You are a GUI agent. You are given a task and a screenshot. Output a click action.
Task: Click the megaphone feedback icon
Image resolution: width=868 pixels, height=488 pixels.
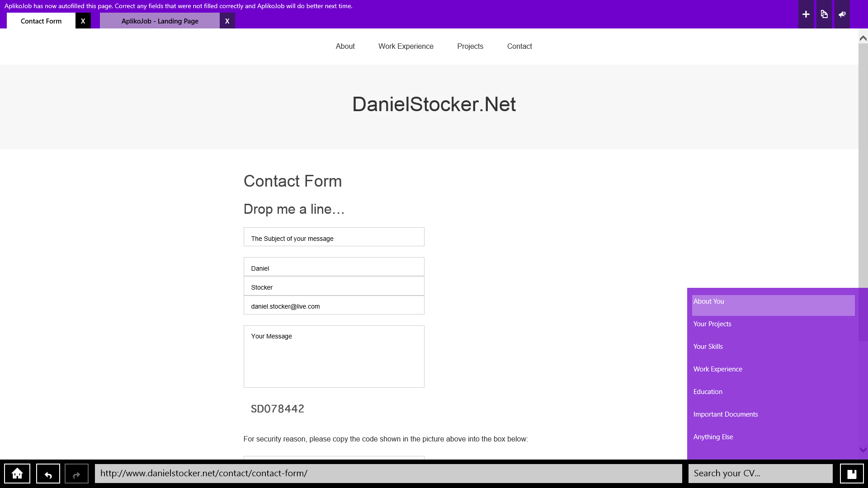click(842, 14)
